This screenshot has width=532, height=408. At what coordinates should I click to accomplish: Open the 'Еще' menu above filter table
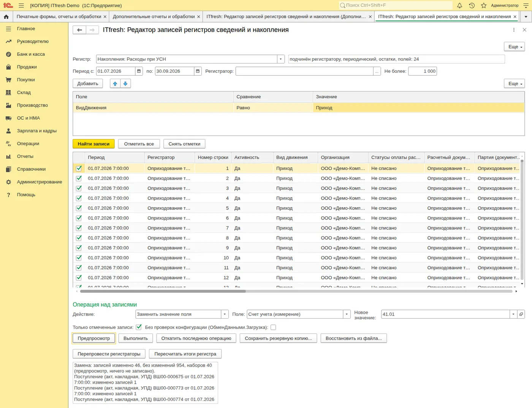(515, 84)
